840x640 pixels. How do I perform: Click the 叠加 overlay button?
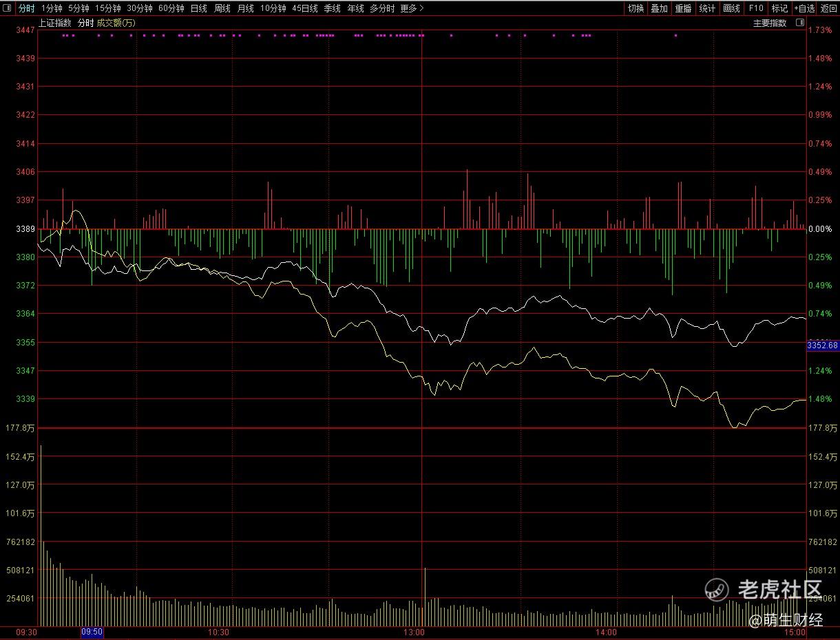[x=660, y=9]
